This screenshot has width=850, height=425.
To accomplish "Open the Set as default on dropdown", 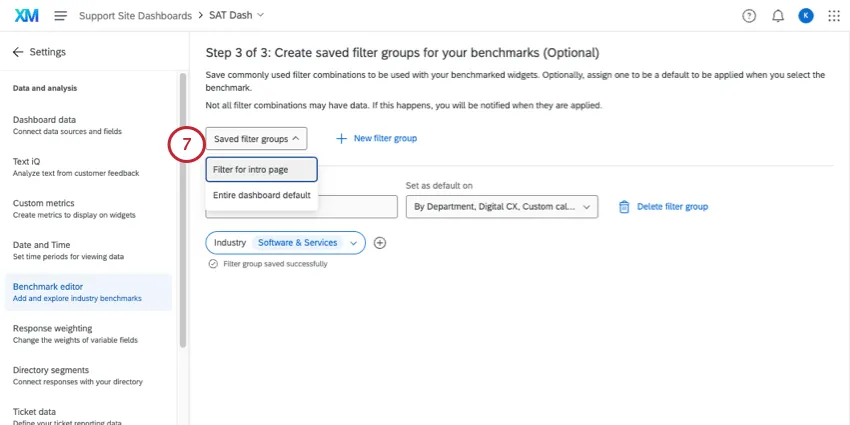I will [501, 207].
